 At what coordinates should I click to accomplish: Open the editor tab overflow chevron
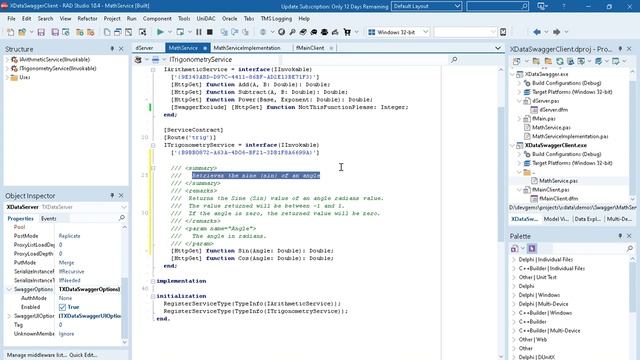click(498, 48)
